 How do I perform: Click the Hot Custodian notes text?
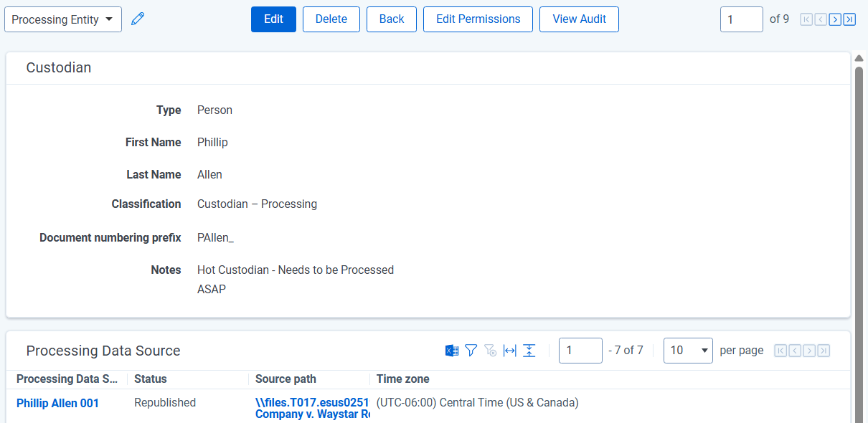(x=296, y=280)
